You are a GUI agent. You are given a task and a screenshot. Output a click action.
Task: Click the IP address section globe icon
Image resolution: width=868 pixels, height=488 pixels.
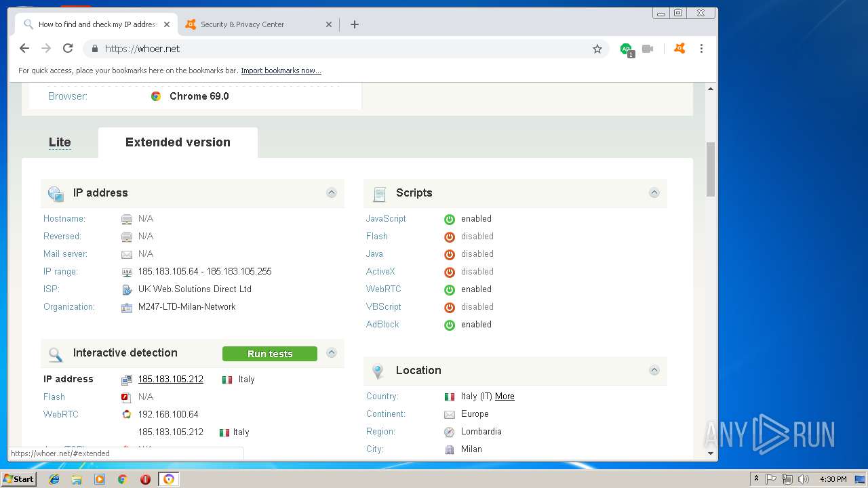56,194
